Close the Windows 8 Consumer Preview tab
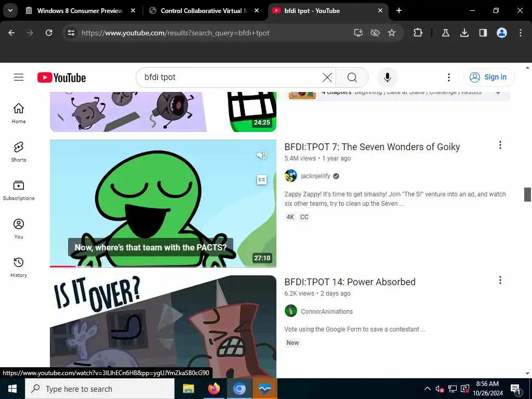Image resolution: width=532 pixels, height=399 pixels. click(133, 10)
